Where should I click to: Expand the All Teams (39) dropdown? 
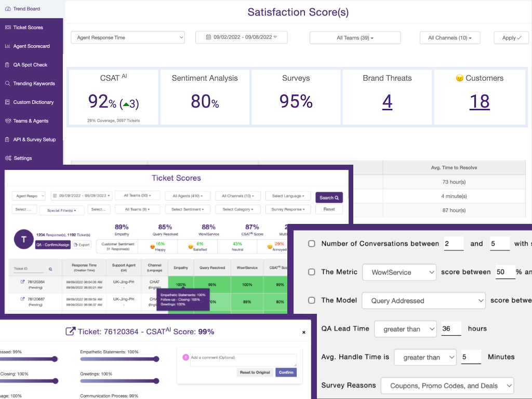click(x=355, y=38)
